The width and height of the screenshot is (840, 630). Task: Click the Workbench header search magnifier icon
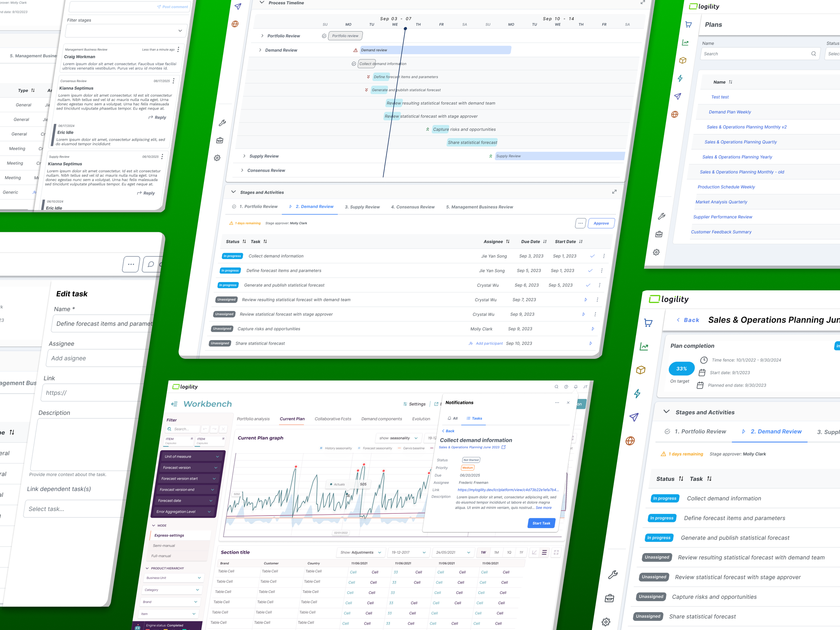[x=556, y=387]
